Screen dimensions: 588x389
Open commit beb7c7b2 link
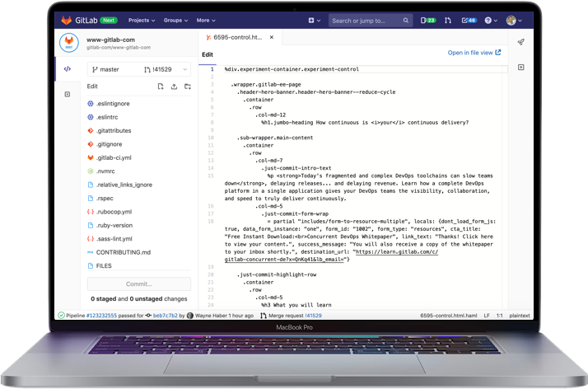coord(165,316)
